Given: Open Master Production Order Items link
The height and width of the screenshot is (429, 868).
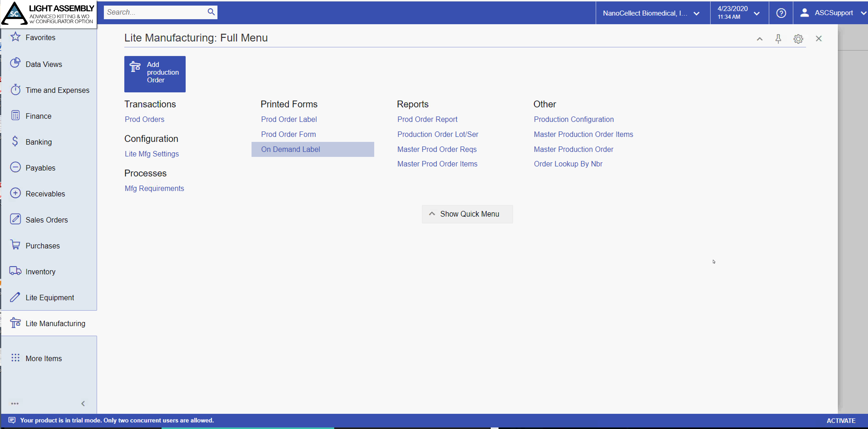Looking at the screenshot, I should (583, 134).
